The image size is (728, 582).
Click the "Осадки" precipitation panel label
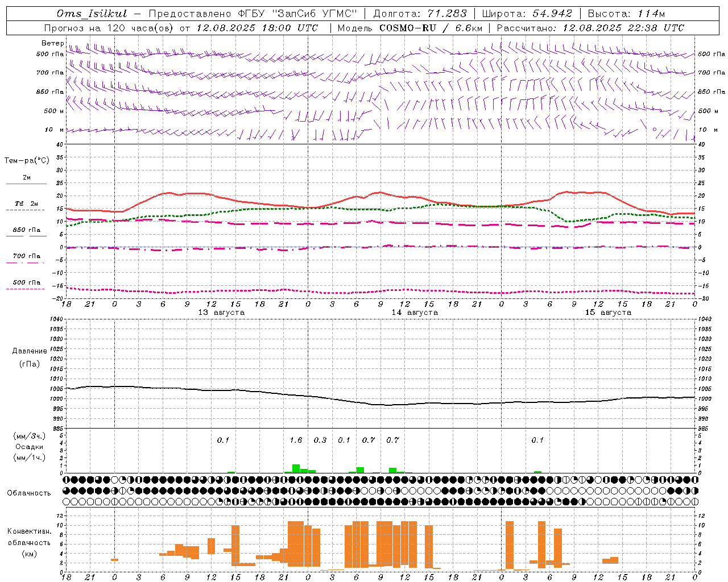tap(30, 447)
